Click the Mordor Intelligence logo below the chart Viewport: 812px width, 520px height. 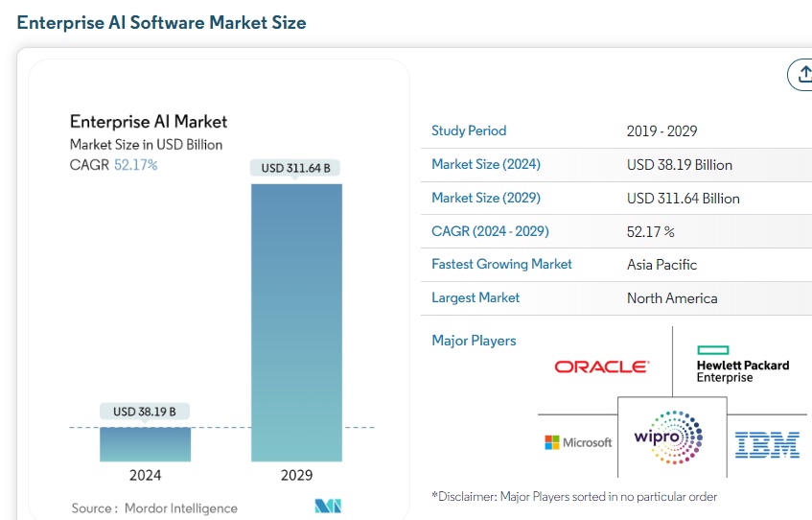tap(328, 506)
